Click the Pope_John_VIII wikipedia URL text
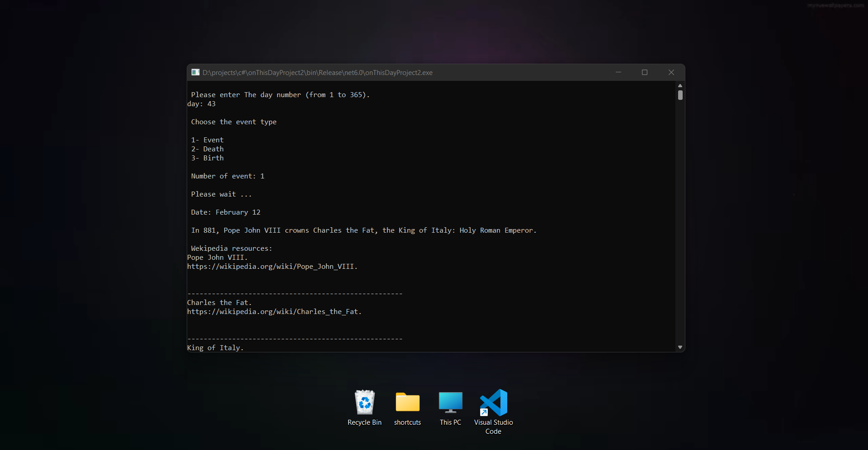Screen dimensions: 868x450 coord(272,267)
